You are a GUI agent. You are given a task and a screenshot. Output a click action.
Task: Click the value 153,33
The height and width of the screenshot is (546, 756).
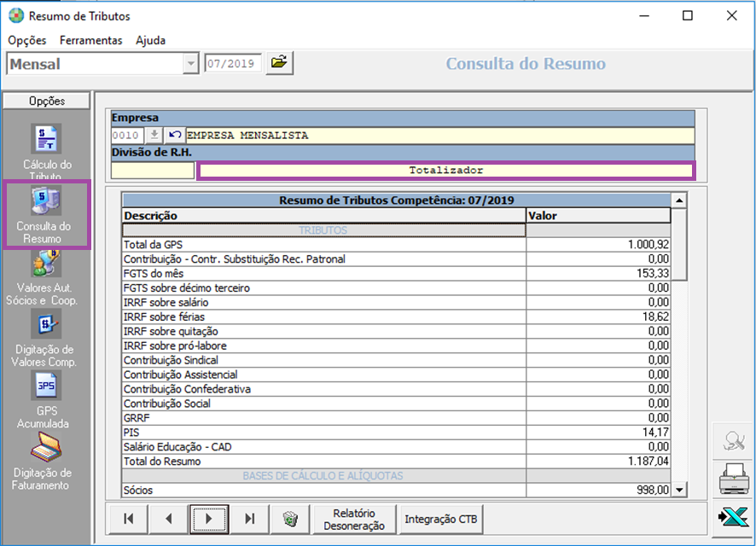click(x=653, y=274)
